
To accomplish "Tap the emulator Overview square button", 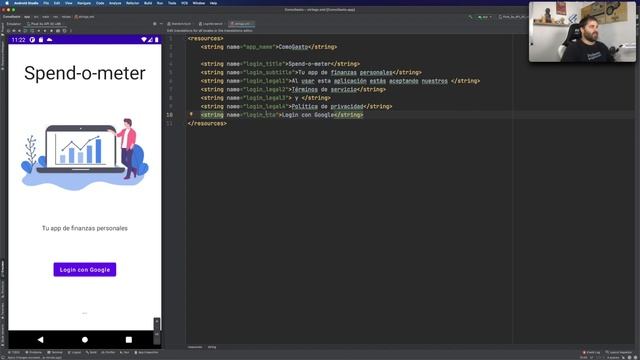I will coord(129,340).
